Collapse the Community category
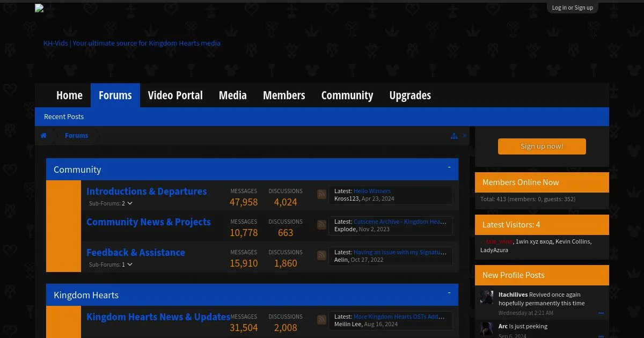Screen dimensions: 644x338 coord(449,167)
